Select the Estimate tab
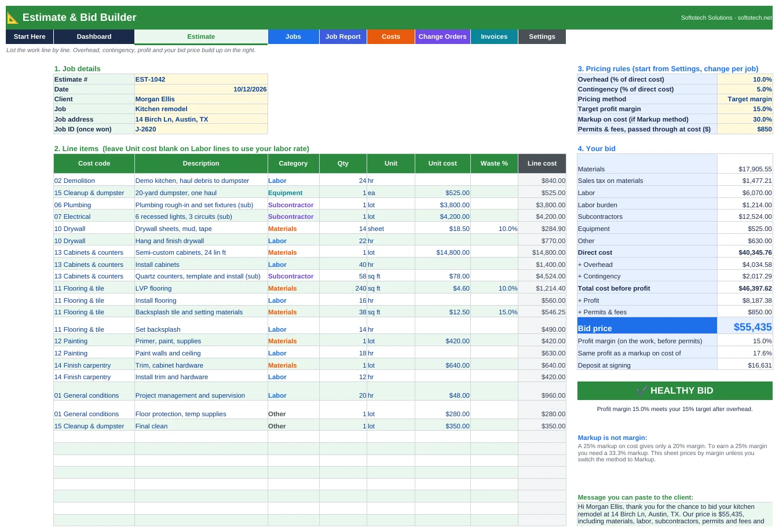Viewport: 779px width, 532px height. click(201, 36)
